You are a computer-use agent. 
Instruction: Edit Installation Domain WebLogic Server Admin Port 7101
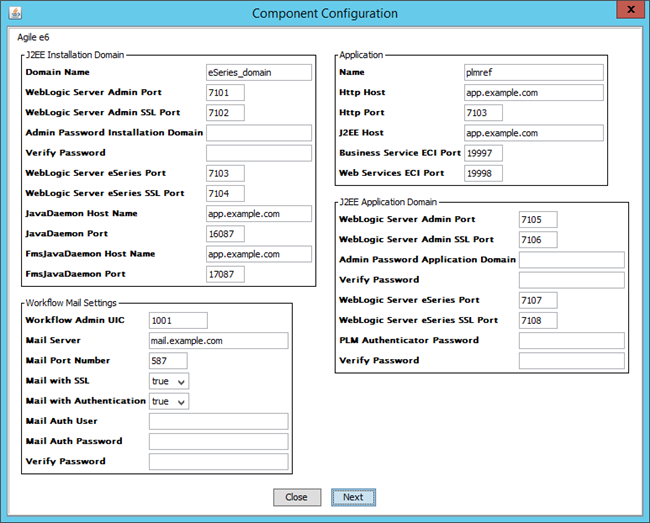tap(226, 92)
